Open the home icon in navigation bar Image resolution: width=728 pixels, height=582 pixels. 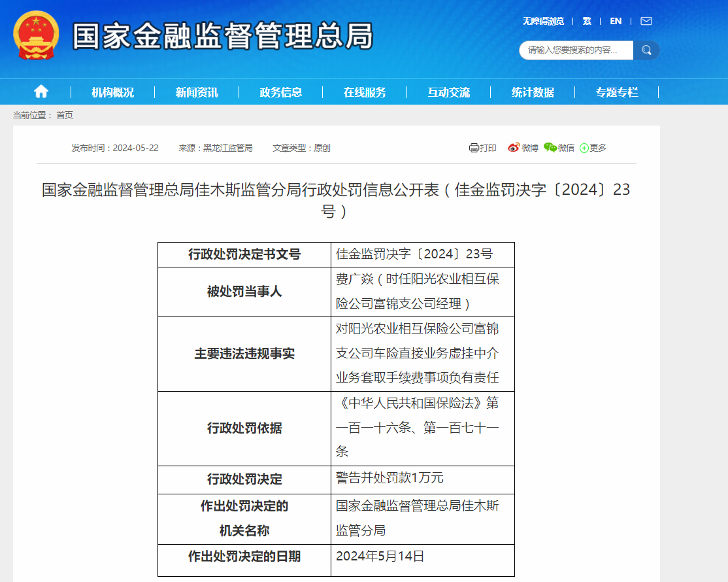click(41, 92)
